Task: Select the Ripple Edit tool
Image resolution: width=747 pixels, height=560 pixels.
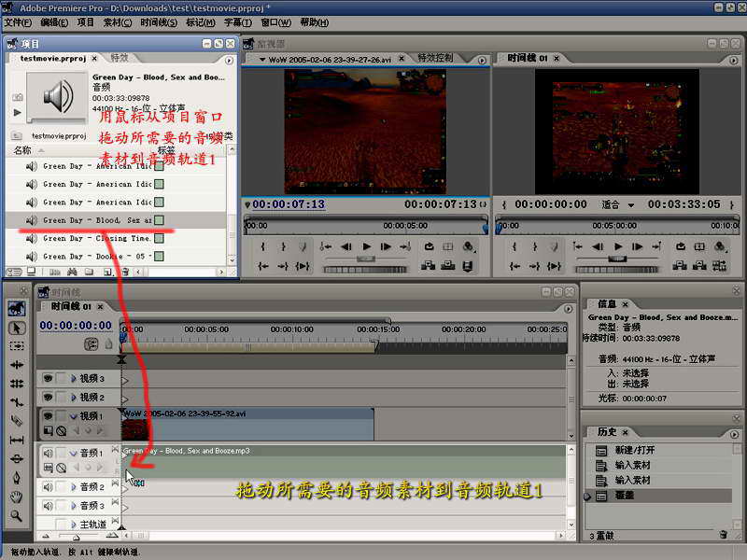Action: [17, 365]
